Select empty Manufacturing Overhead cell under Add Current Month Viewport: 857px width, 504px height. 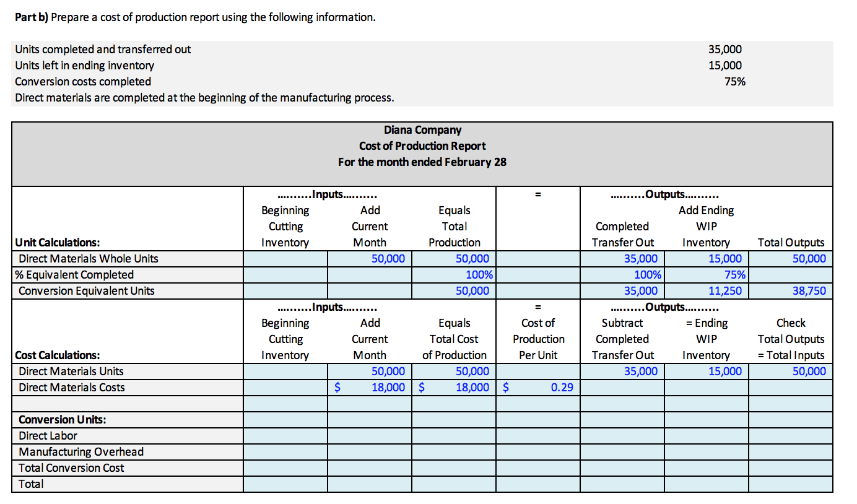(370, 452)
